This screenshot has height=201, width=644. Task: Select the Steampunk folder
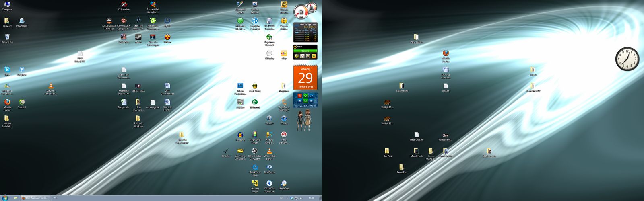pyautogui.click(x=402, y=87)
